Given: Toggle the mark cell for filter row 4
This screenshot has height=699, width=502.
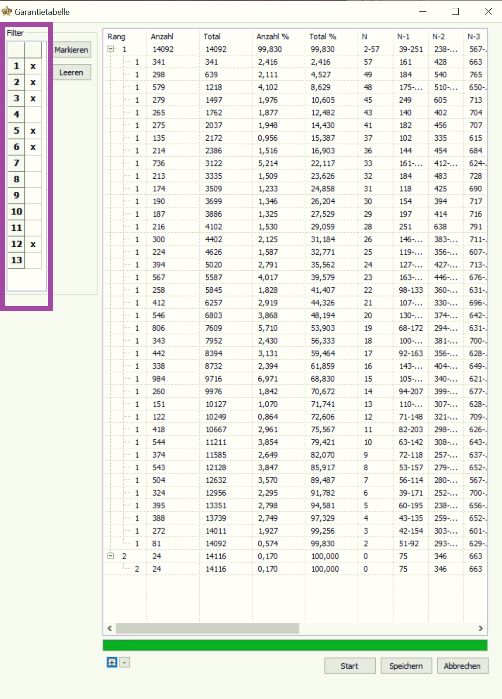Looking at the screenshot, I should [33, 115].
